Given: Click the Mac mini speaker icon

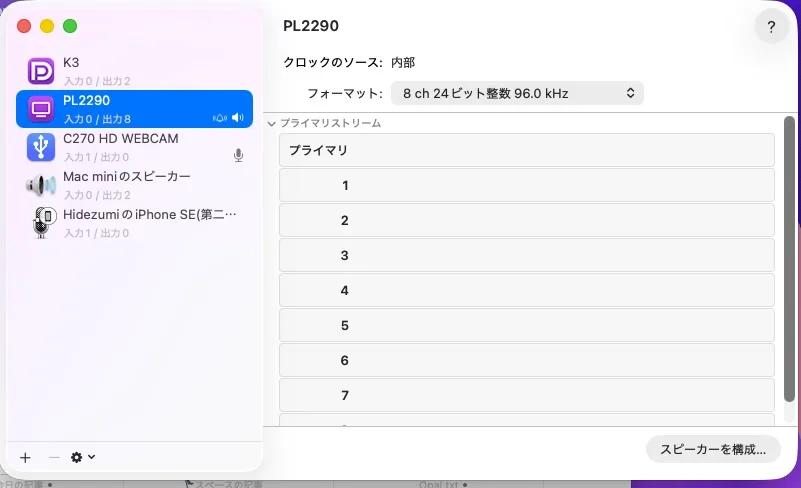Looking at the screenshot, I should pos(41,185).
